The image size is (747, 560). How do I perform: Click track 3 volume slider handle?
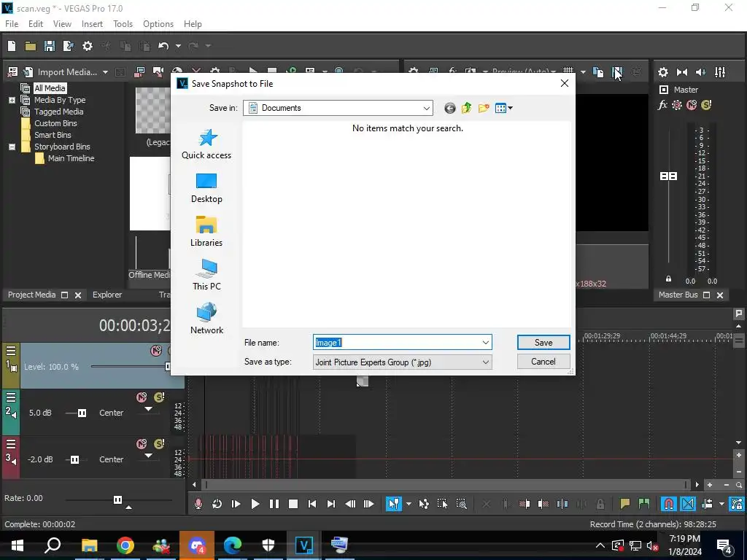[75, 459]
